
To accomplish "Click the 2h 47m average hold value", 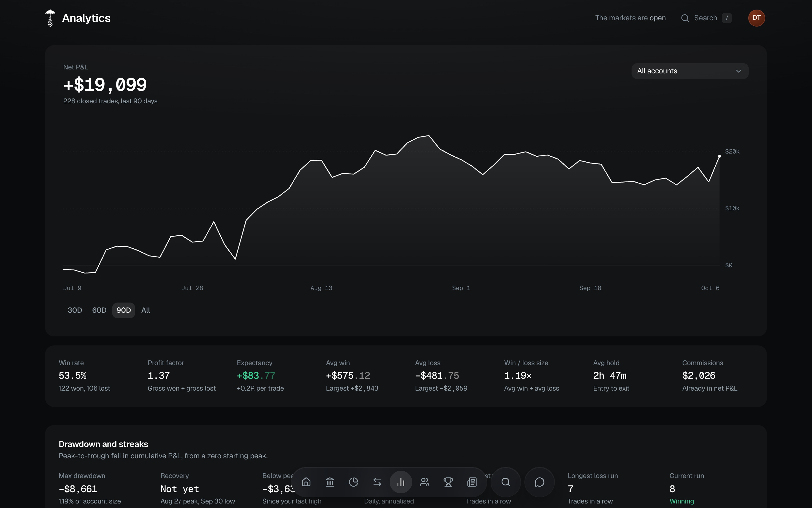I will [610, 376].
